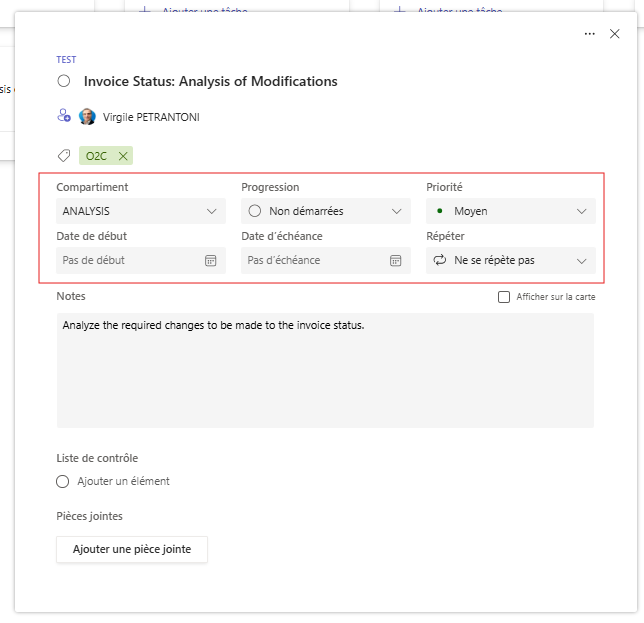Close the task details dialog
644x623 pixels.
tap(615, 34)
